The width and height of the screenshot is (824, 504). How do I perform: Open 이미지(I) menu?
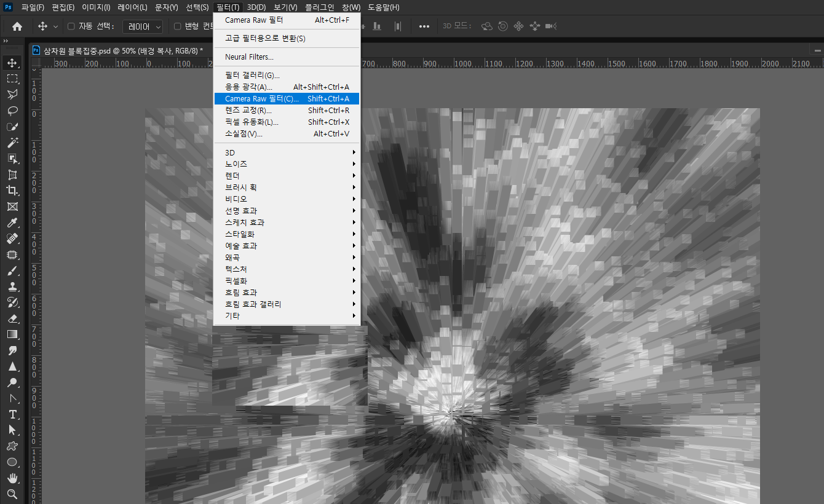(x=96, y=7)
